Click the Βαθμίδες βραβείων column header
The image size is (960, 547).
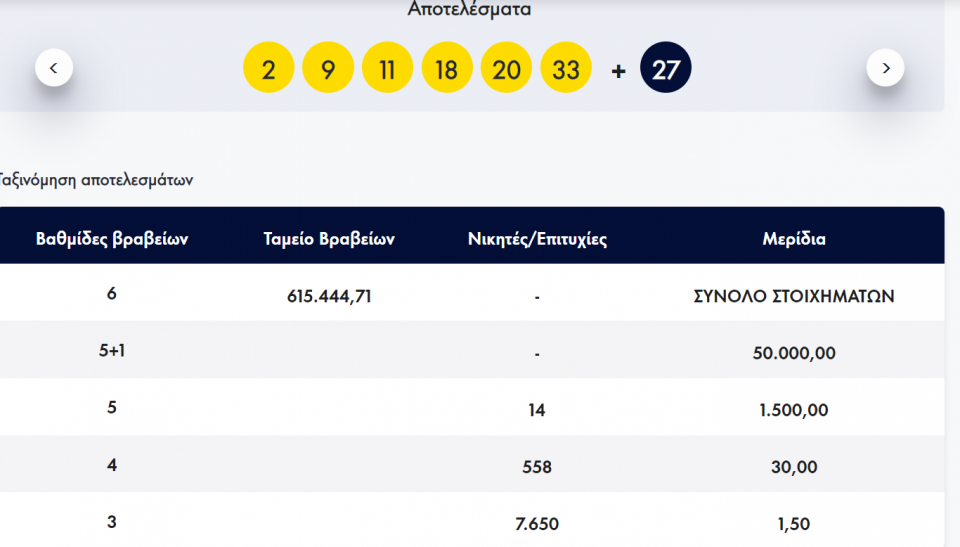tap(112, 239)
